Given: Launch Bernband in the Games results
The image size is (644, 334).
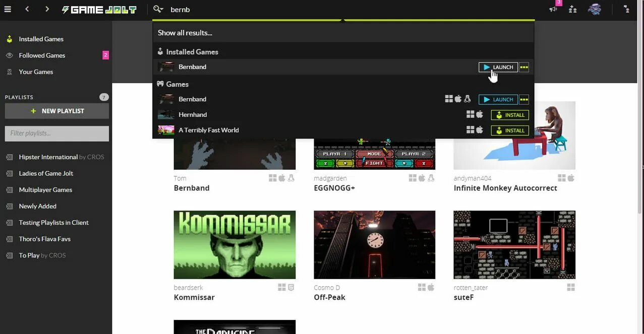Looking at the screenshot, I should pos(498,99).
